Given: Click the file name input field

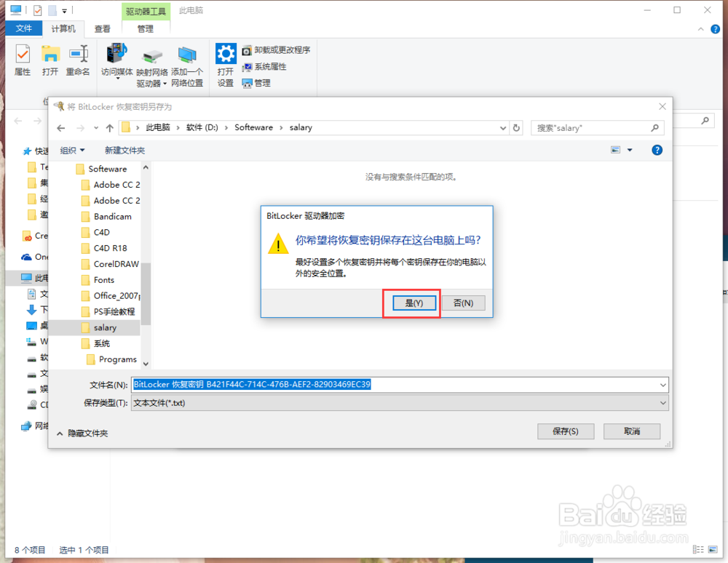Looking at the screenshot, I should point(395,385).
